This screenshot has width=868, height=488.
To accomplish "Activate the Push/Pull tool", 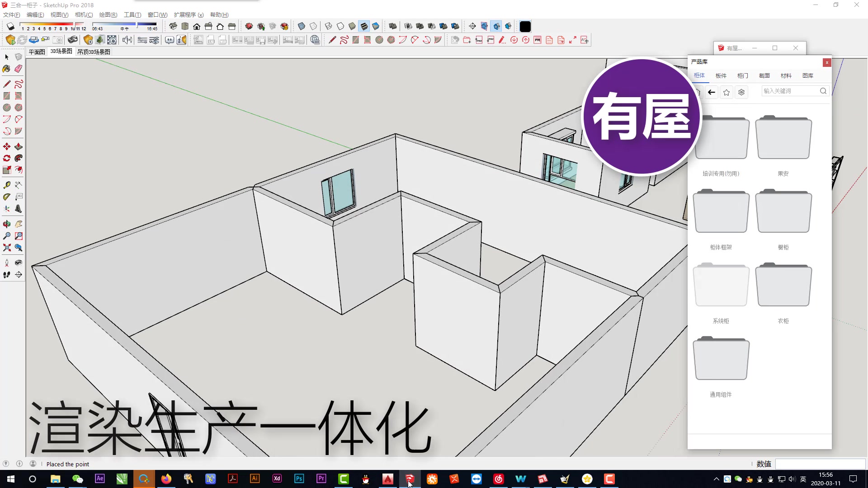I will click(19, 146).
